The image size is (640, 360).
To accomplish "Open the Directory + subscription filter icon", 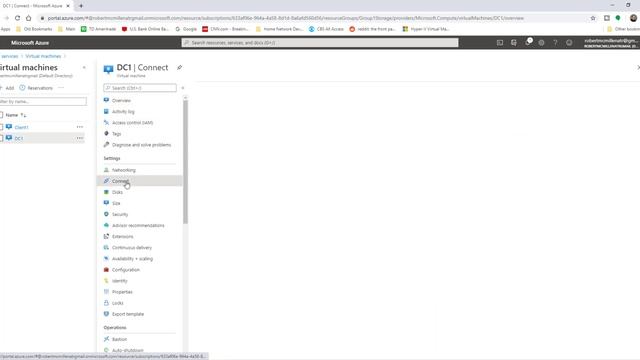I will 513,42.
